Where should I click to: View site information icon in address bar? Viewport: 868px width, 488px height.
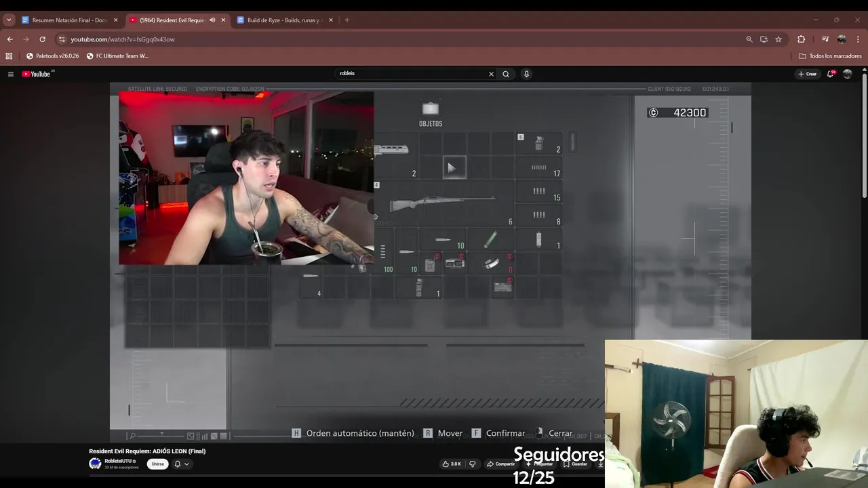pos(62,39)
